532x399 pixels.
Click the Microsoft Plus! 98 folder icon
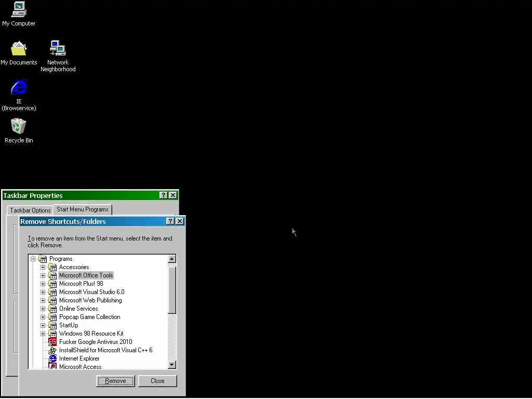tap(52, 284)
